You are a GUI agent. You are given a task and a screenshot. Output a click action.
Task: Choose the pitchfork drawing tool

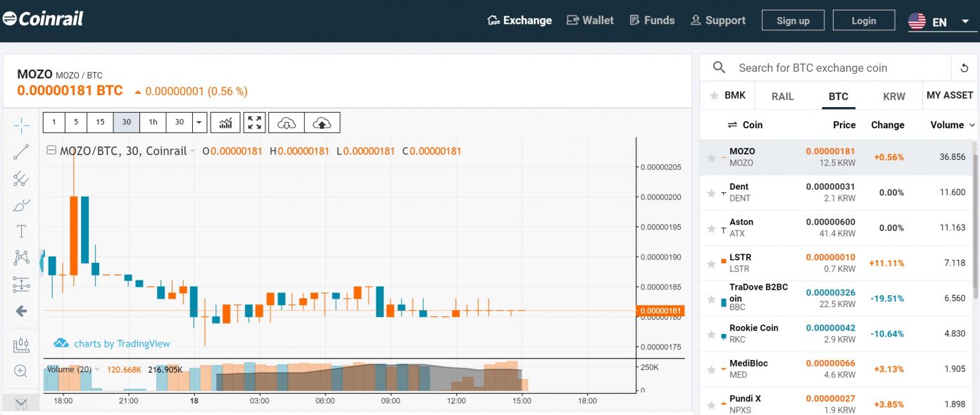21,178
